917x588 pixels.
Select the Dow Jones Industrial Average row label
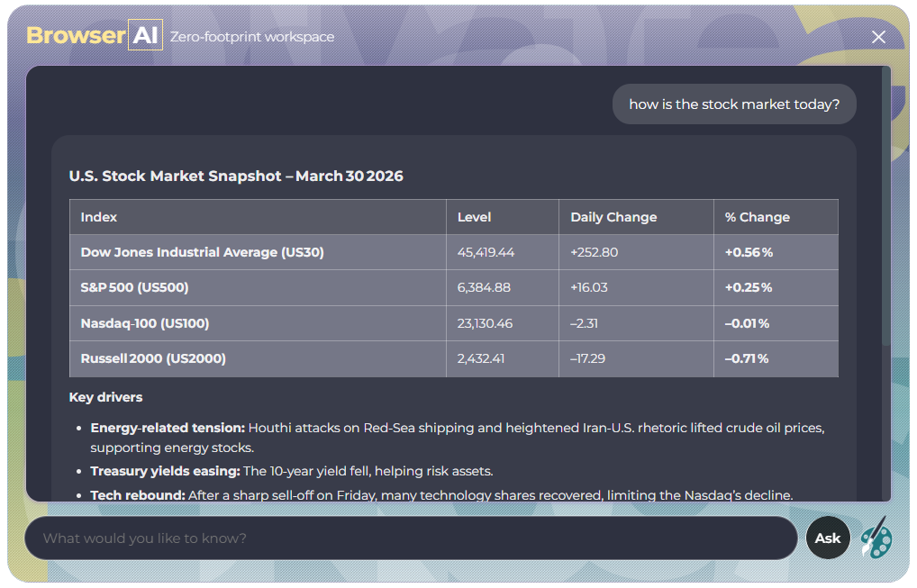pyautogui.click(x=202, y=252)
